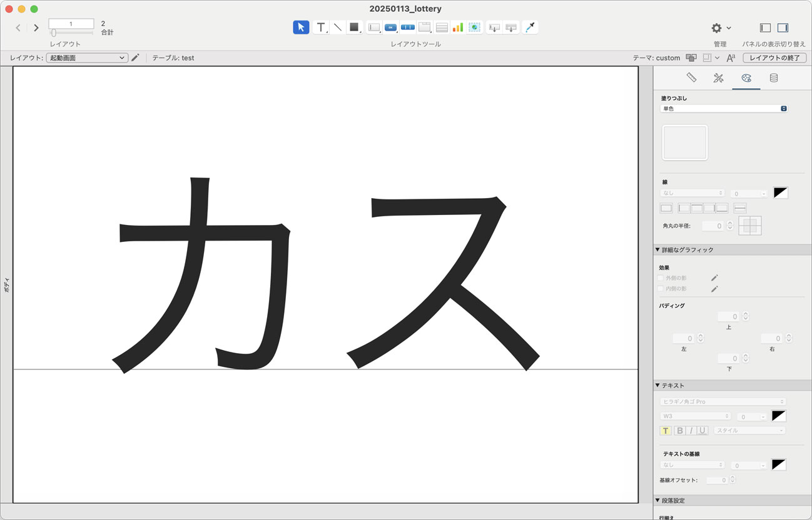The height and width of the screenshot is (520, 812).
Task: Open the スタイル dropdown
Action: (x=749, y=431)
